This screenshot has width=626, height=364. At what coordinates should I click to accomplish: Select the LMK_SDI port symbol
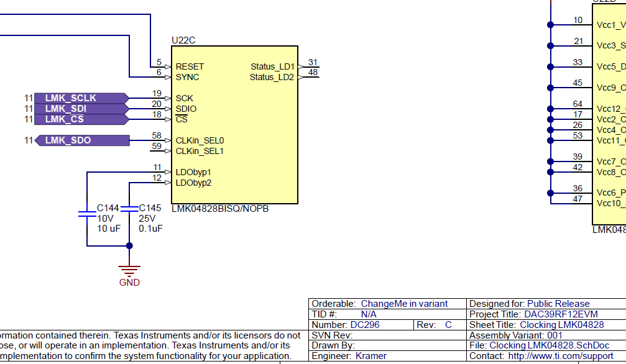click(81, 109)
